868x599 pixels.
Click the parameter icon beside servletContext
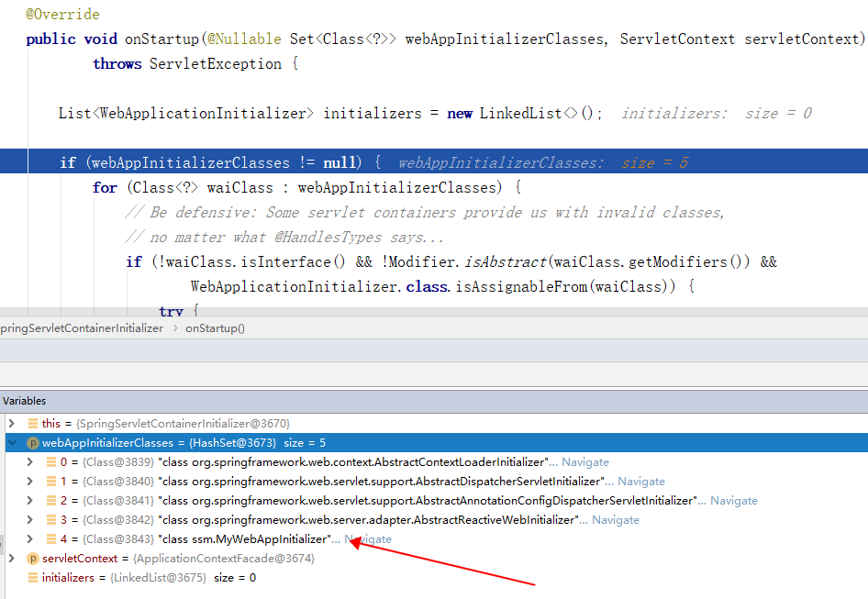tap(33, 559)
